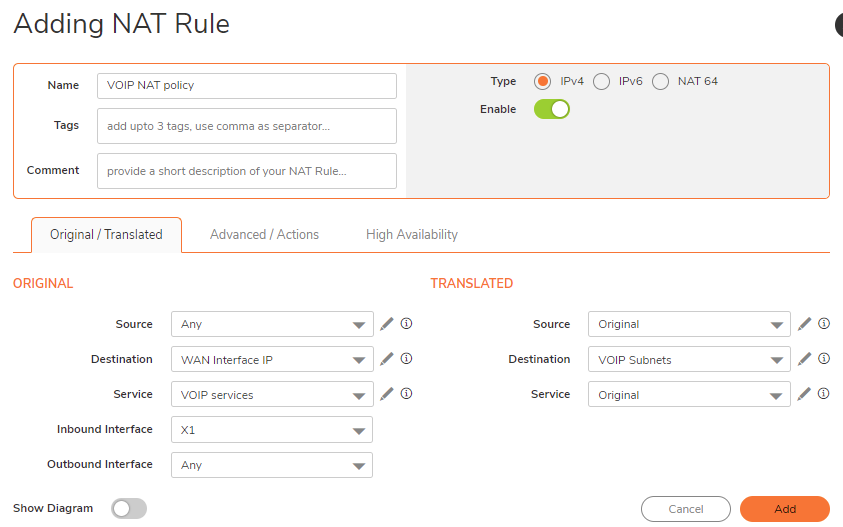Open the Inbound Interface X1 dropdown
This screenshot has width=843, height=527.
point(272,430)
